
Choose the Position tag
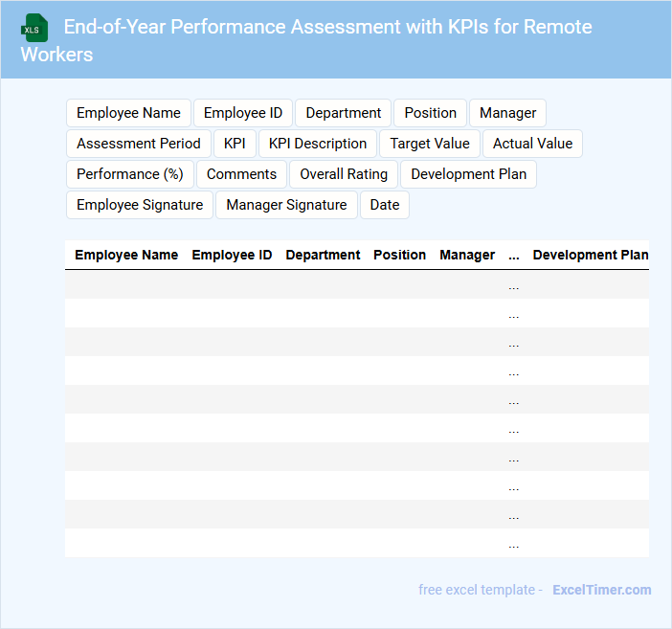coord(430,113)
